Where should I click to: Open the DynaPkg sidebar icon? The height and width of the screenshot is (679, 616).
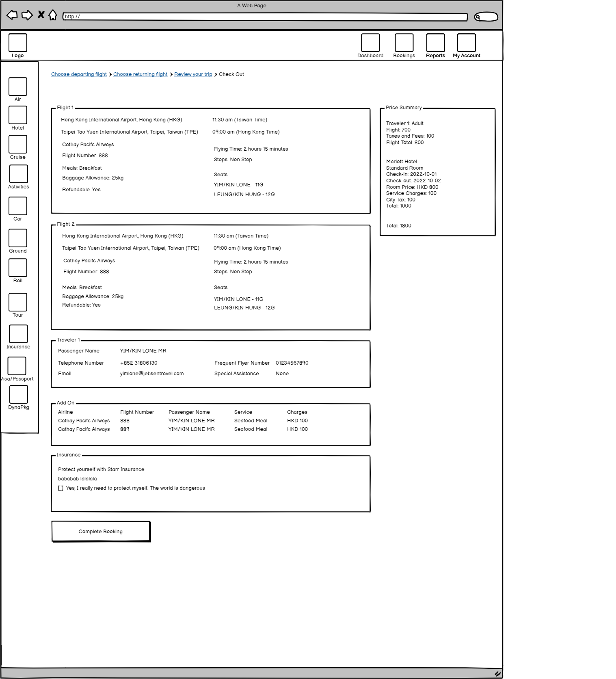click(x=18, y=394)
